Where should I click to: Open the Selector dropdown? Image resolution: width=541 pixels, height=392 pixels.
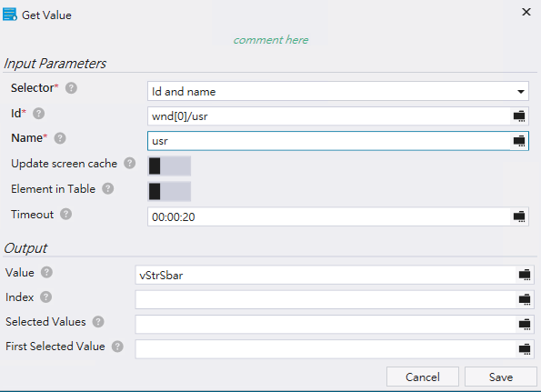[x=337, y=92]
